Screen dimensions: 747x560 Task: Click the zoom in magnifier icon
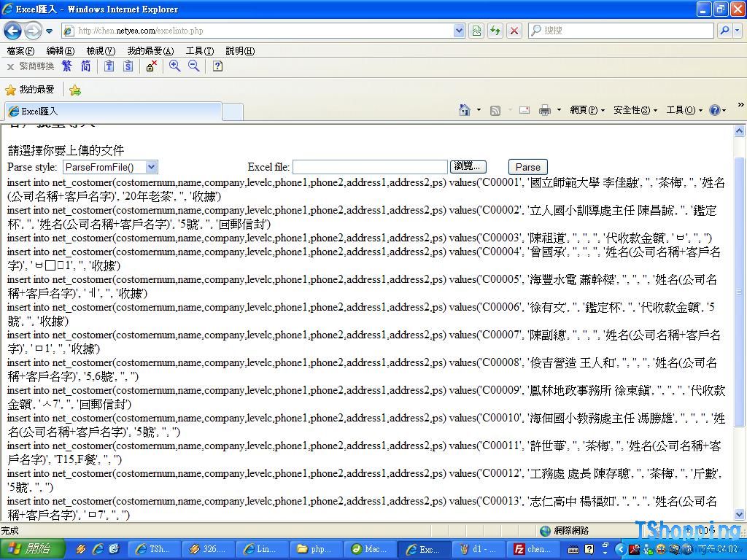175,66
